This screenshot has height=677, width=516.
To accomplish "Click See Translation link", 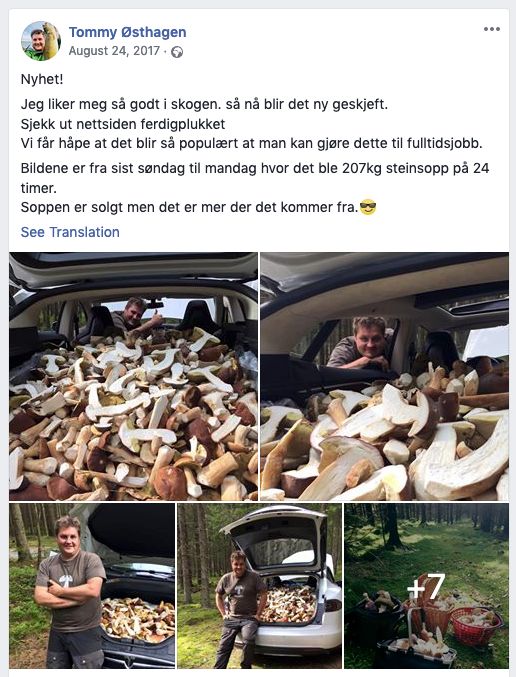I will (70, 232).
